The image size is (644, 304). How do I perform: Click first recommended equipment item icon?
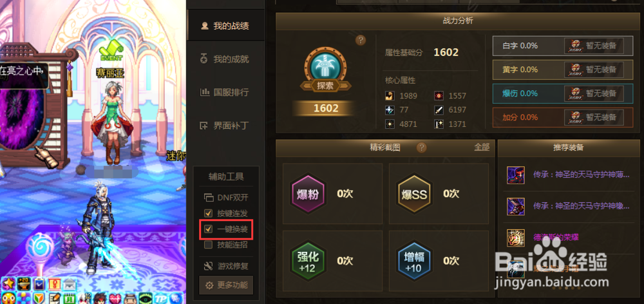[x=515, y=175]
